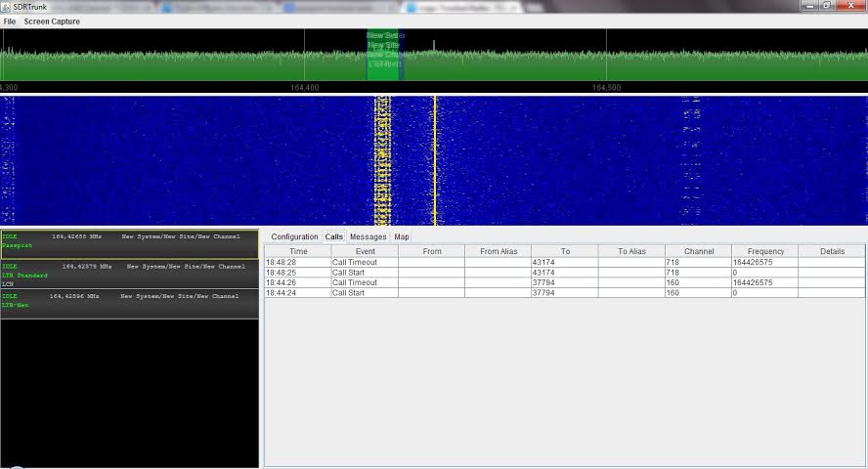Click the solid yellow carrier line in waterfall

(435, 161)
